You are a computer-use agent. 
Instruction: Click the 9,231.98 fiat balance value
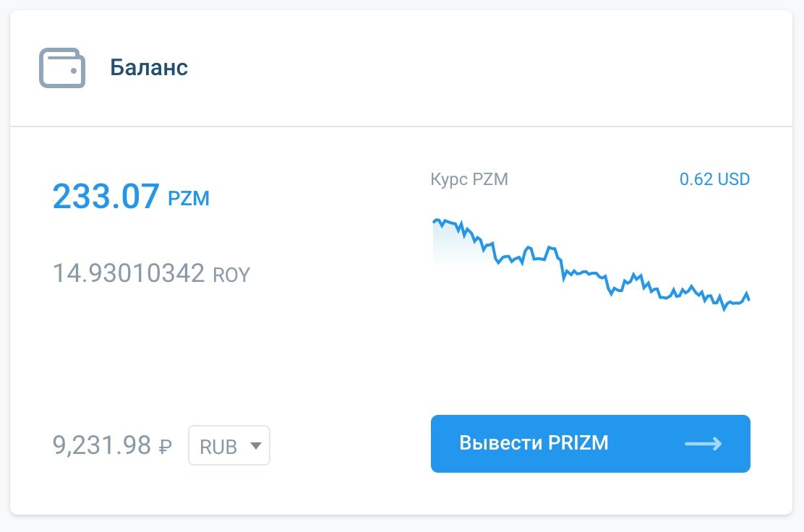102,445
